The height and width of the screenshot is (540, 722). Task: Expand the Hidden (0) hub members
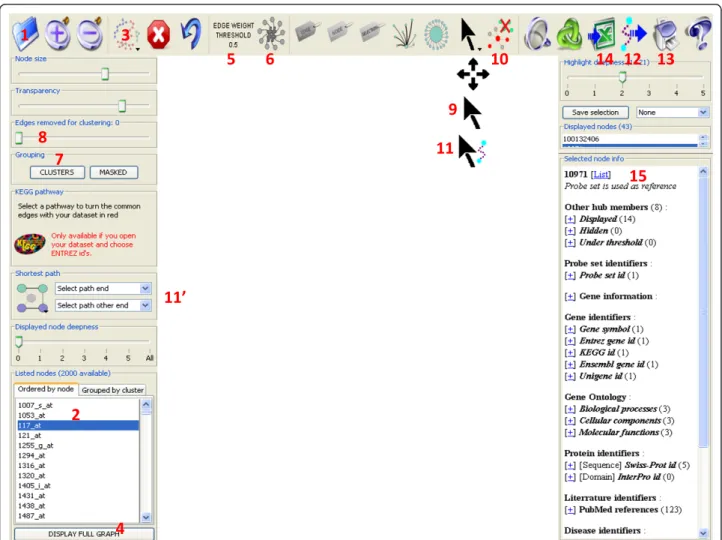[570, 231]
